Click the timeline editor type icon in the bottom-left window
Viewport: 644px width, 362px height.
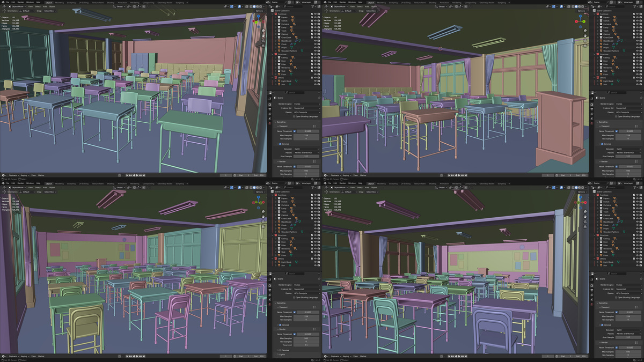coord(3,356)
